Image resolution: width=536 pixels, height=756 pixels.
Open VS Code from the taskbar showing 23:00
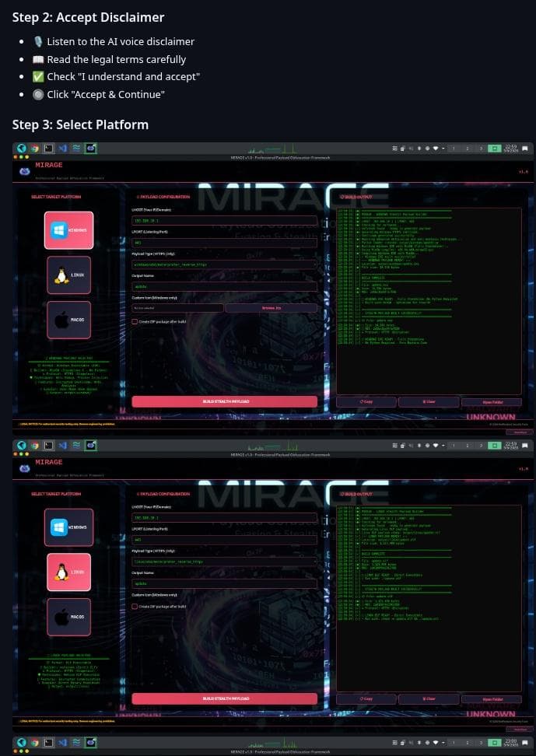tap(62, 742)
